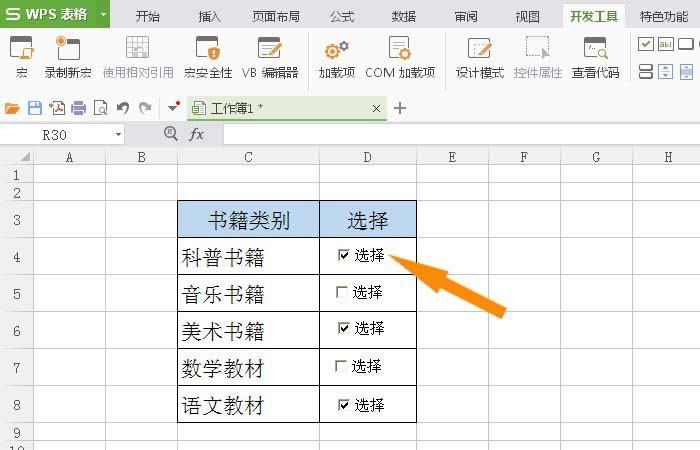The width and height of the screenshot is (700, 450).
Task: Open the 公式 tab
Action: 342,17
